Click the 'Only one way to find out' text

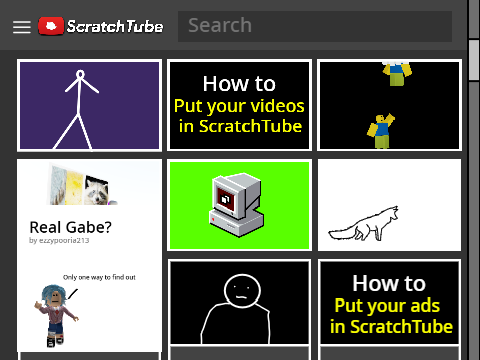click(x=99, y=277)
